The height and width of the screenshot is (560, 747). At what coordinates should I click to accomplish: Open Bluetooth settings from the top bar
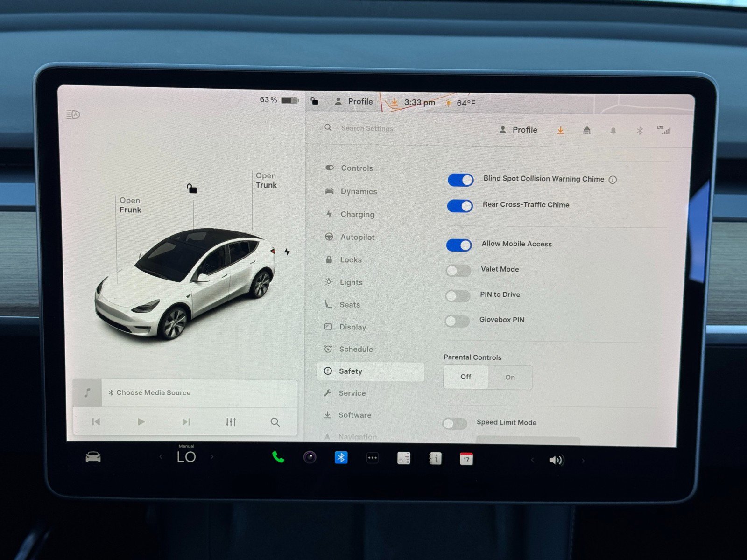pyautogui.click(x=641, y=131)
